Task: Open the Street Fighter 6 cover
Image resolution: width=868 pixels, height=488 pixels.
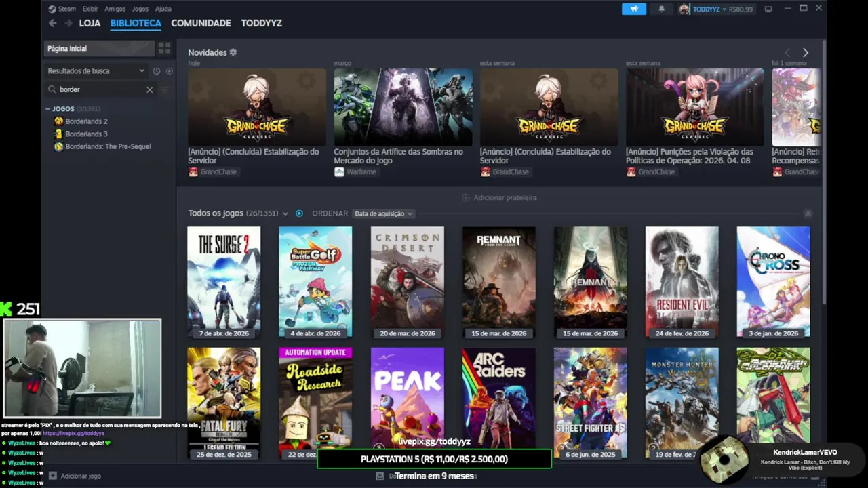Action: pos(590,403)
